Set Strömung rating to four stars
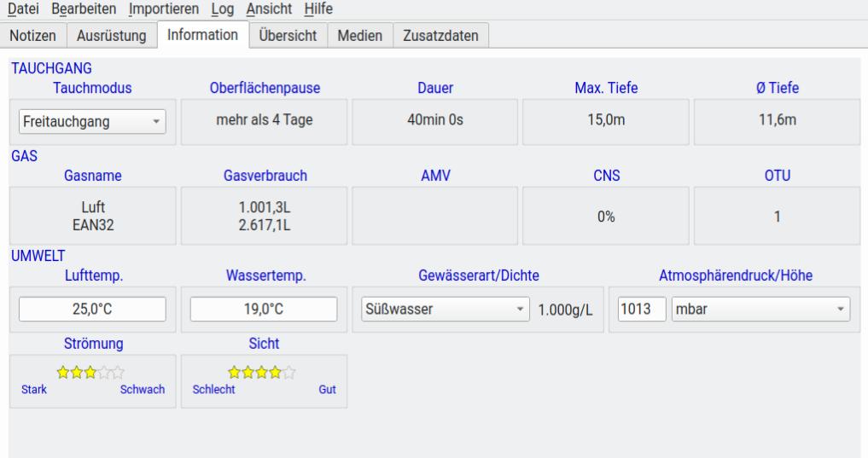This screenshot has width=868, height=458. pyautogui.click(x=104, y=372)
